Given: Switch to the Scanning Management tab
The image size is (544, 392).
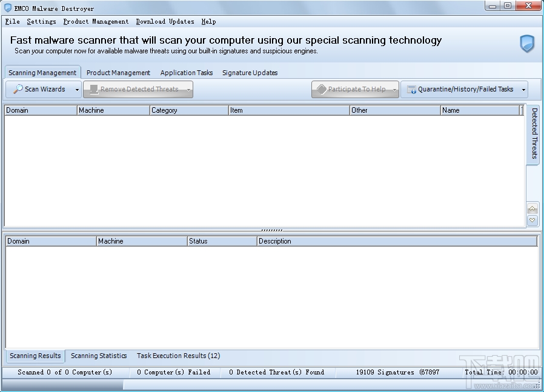Looking at the screenshot, I should 42,73.
